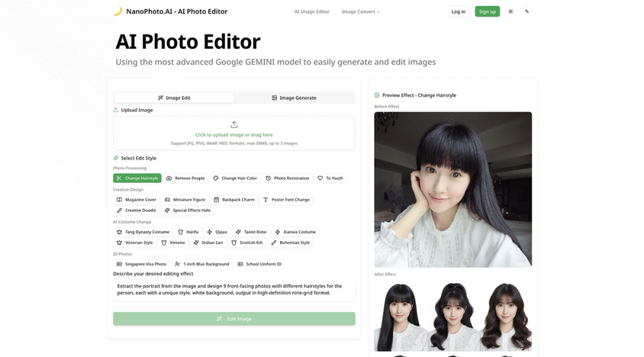Choose the Magazine Cover style

point(137,200)
